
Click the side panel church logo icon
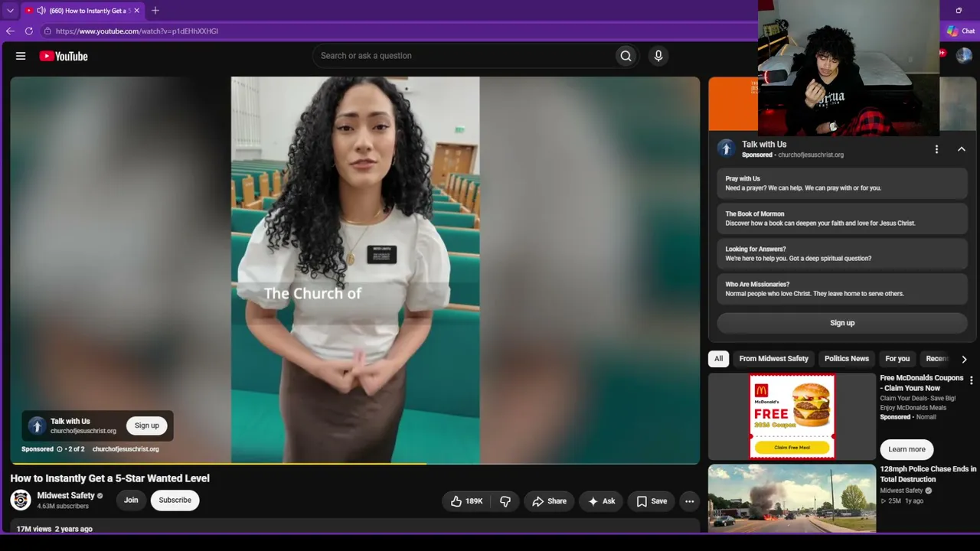click(x=726, y=148)
